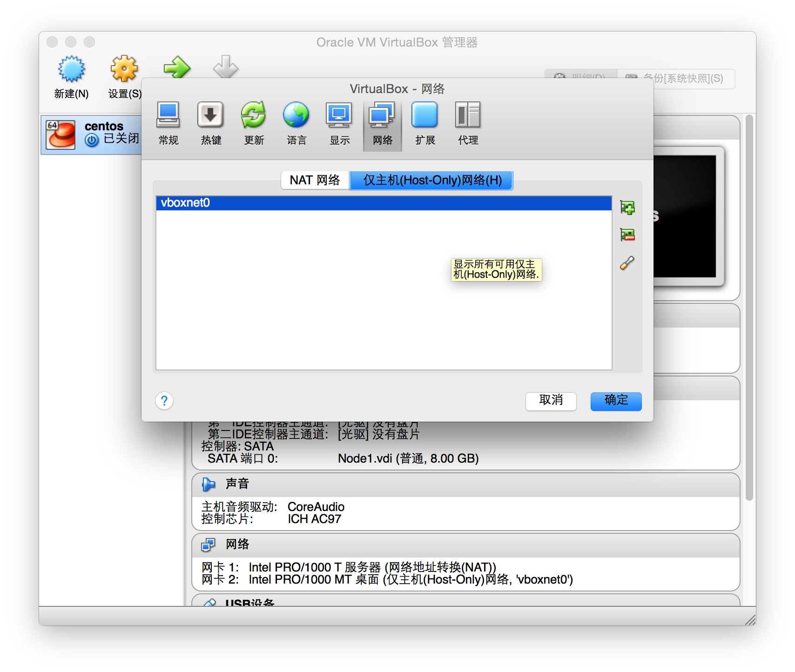Click the Node1.vdi SATA port entry

[408, 459]
